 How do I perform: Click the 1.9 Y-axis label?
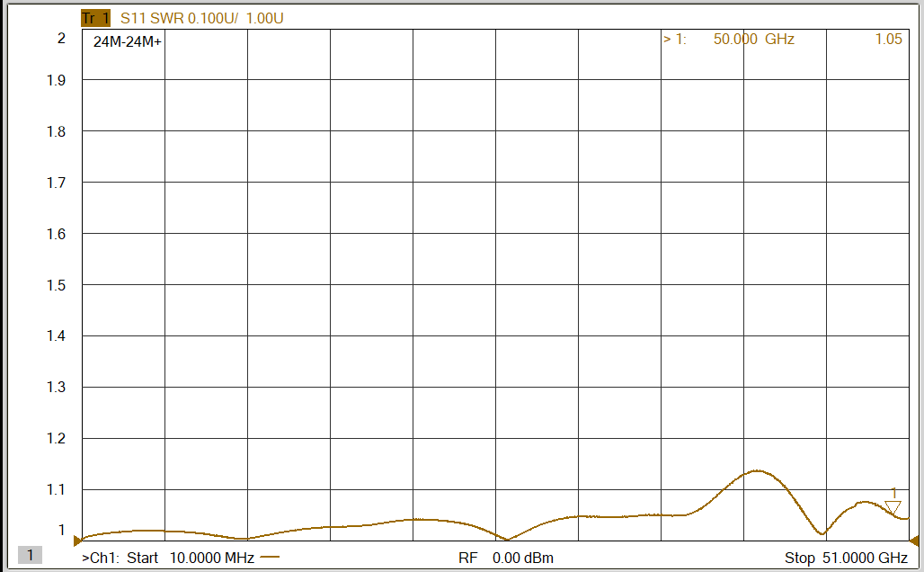[x=56, y=80]
